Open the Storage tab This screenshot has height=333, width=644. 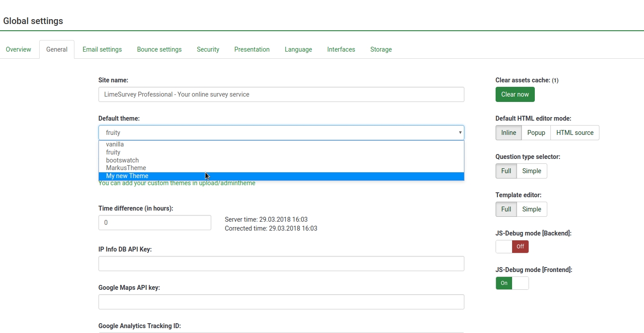pyautogui.click(x=381, y=49)
